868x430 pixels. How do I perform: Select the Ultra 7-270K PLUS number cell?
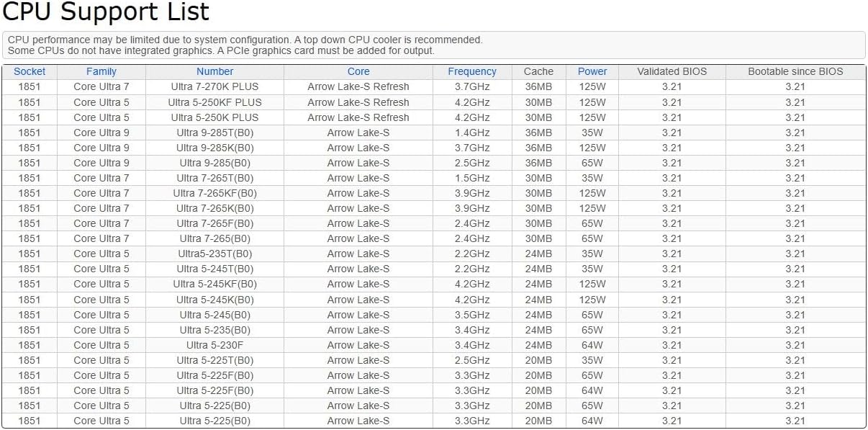coord(215,86)
